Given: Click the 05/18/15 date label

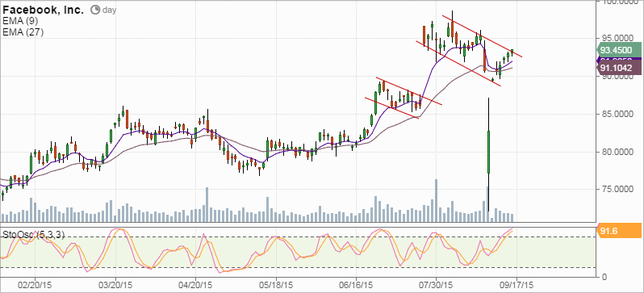Looking at the screenshot, I should [275, 285].
